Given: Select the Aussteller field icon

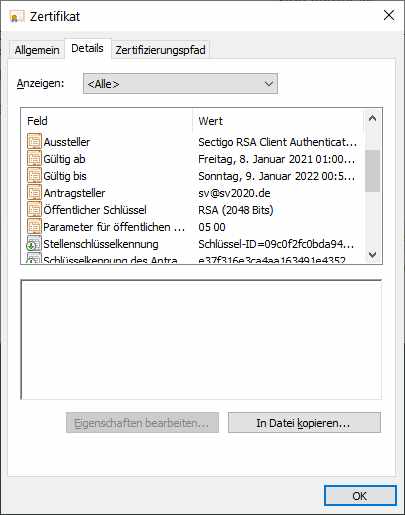Looking at the screenshot, I should pyautogui.click(x=34, y=142).
